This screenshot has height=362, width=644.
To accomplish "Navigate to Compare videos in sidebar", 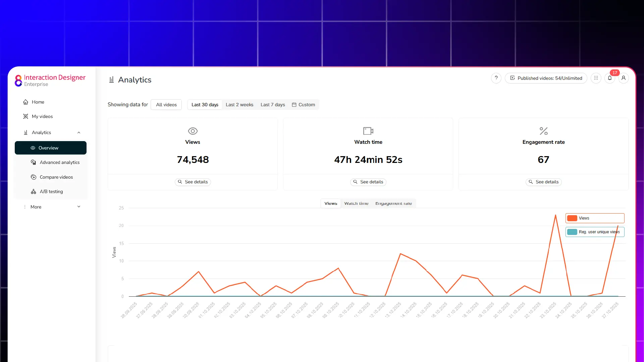I will (x=56, y=177).
